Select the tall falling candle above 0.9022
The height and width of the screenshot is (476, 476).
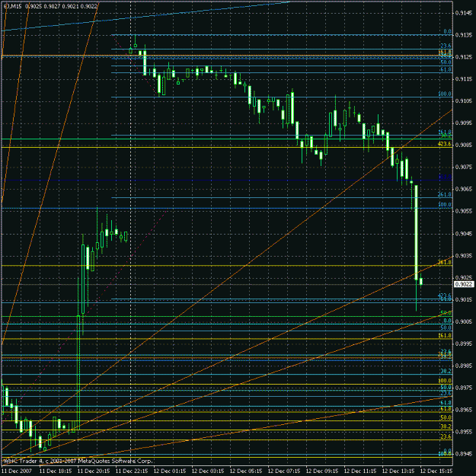click(416, 232)
